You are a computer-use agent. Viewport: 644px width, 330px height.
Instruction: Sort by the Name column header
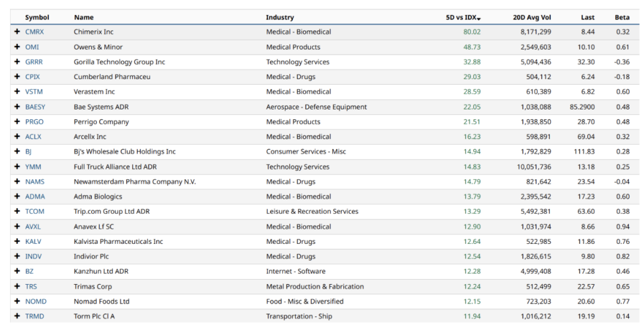tap(84, 17)
